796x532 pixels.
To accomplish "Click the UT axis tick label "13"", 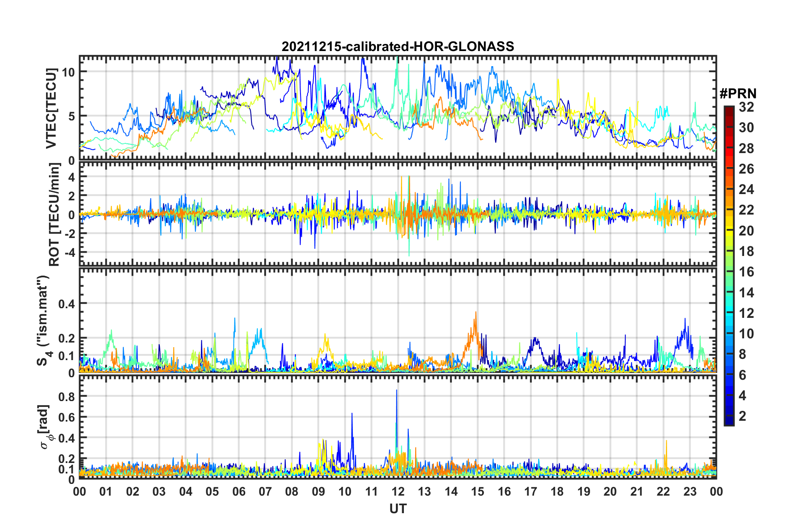I will [x=424, y=491].
